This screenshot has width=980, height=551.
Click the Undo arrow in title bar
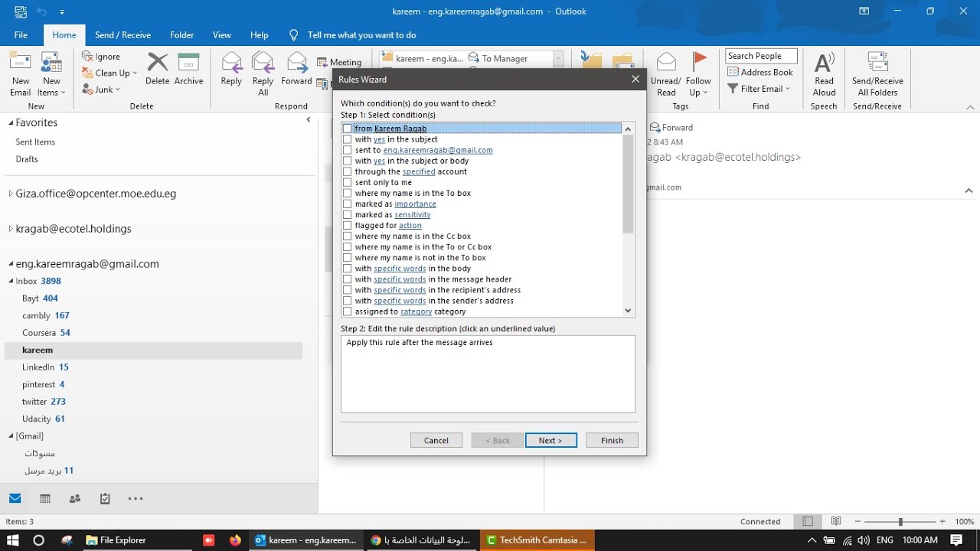41,11
